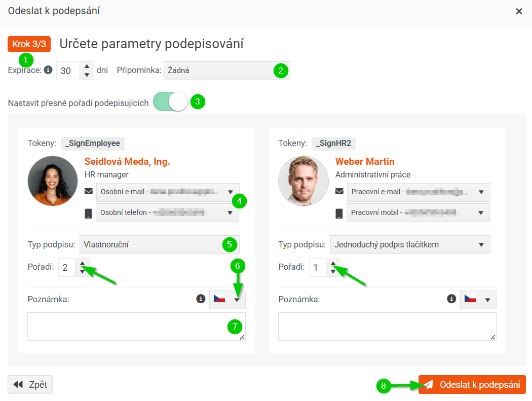The width and height of the screenshot is (532, 401).
Task: Click envelope icon next to Pracovní e-mail
Action: coord(339,192)
